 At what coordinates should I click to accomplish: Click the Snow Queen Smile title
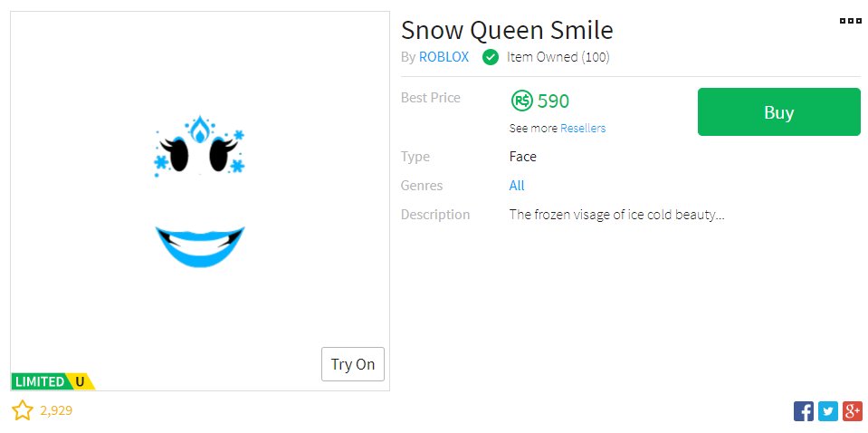point(507,30)
